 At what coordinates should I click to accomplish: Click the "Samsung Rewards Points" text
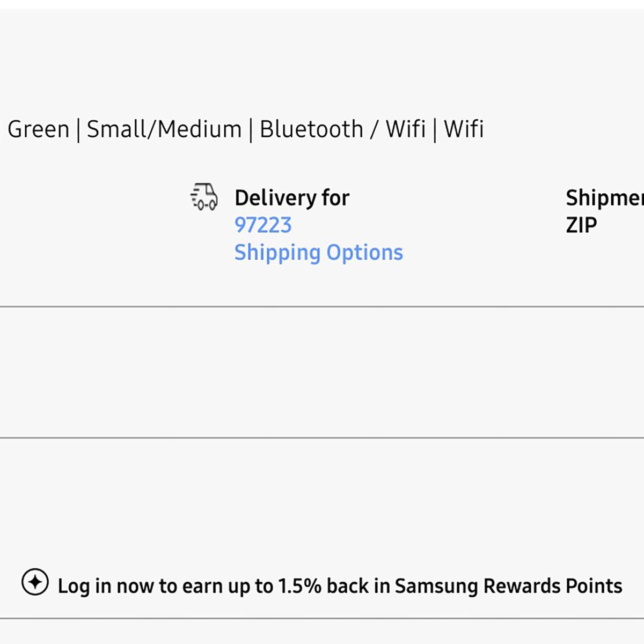click(508, 586)
